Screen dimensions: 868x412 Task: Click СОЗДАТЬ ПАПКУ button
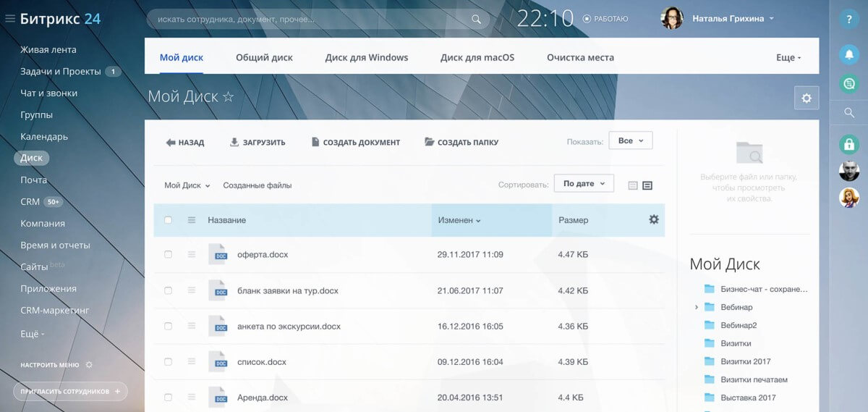461,143
